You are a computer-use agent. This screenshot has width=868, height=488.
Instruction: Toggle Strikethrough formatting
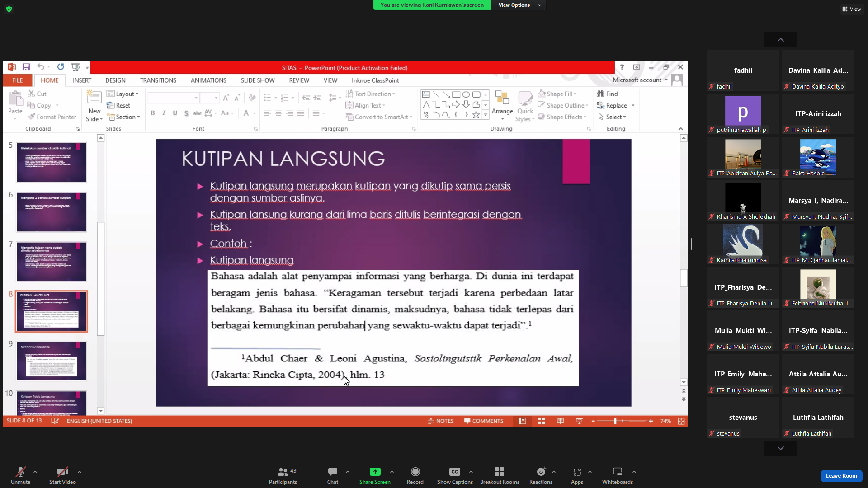pyautogui.click(x=197, y=113)
